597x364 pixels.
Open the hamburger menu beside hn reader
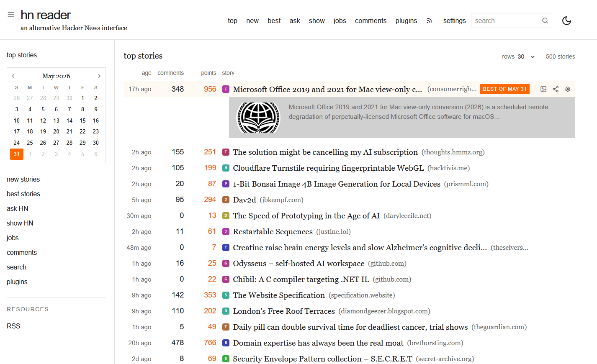tap(11, 15)
